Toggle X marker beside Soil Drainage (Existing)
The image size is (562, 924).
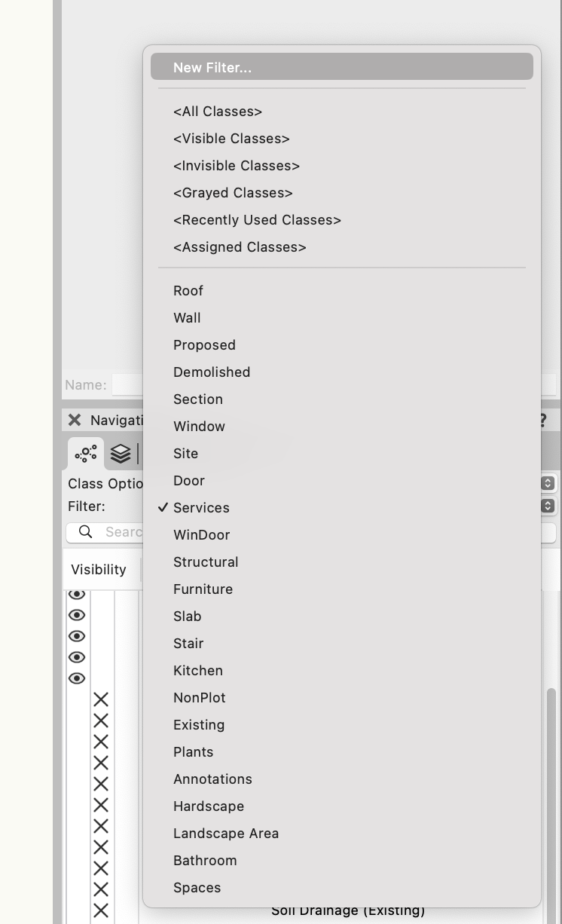101,910
